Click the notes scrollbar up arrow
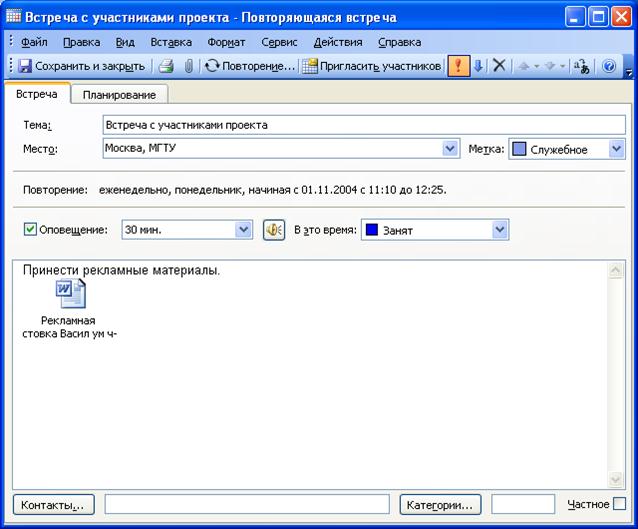 [x=615, y=270]
